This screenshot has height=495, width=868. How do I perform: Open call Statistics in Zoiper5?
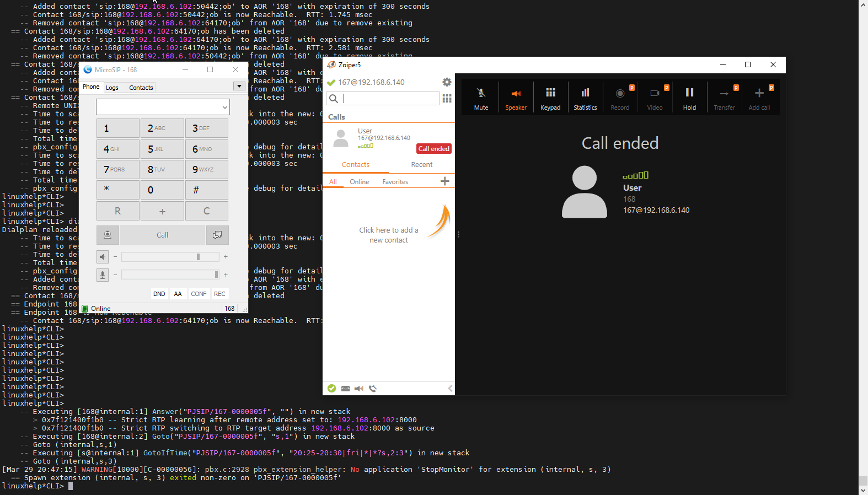[585, 98]
